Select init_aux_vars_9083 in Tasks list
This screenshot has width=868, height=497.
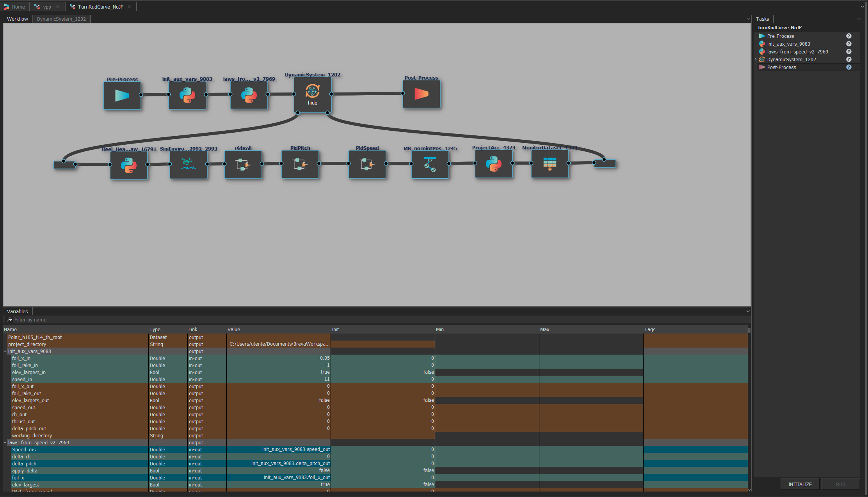click(x=788, y=44)
